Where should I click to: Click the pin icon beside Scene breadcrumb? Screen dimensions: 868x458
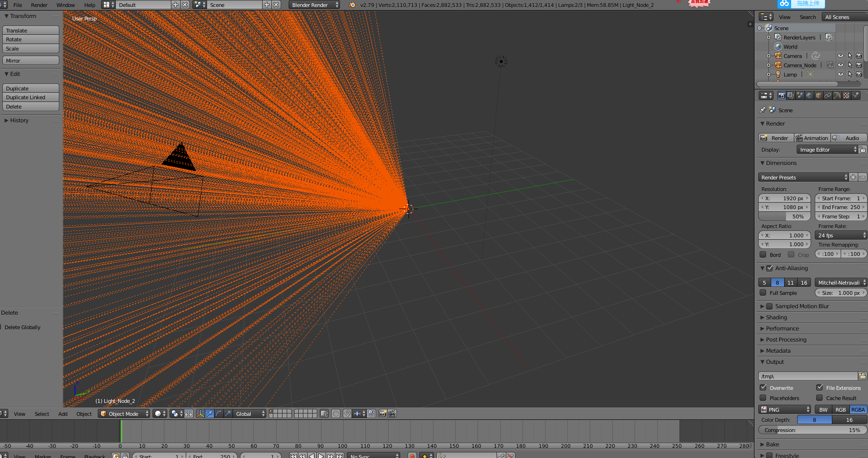click(762, 110)
